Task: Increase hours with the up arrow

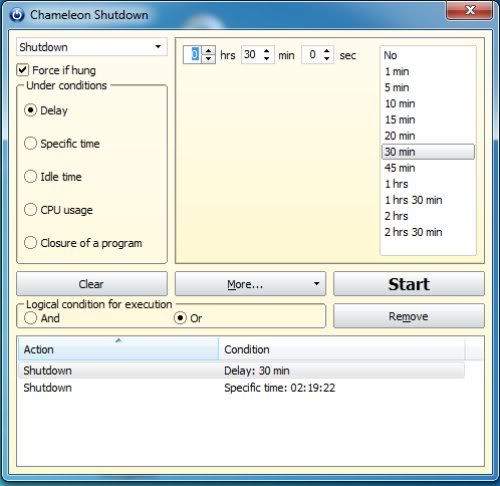Action: (x=208, y=51)
